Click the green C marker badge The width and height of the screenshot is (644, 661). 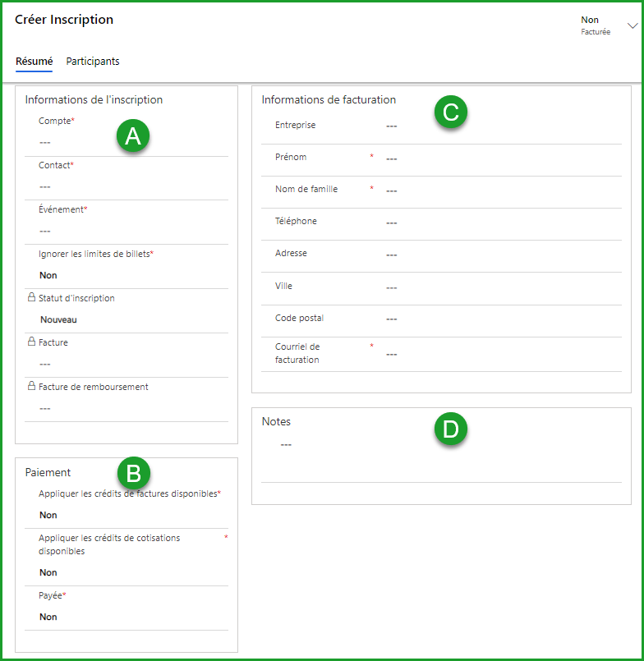(450, 112)
